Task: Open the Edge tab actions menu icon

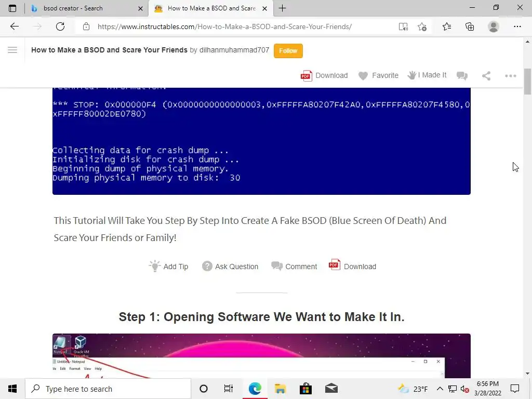Action: pyautogui.click(x=12, y=8)
